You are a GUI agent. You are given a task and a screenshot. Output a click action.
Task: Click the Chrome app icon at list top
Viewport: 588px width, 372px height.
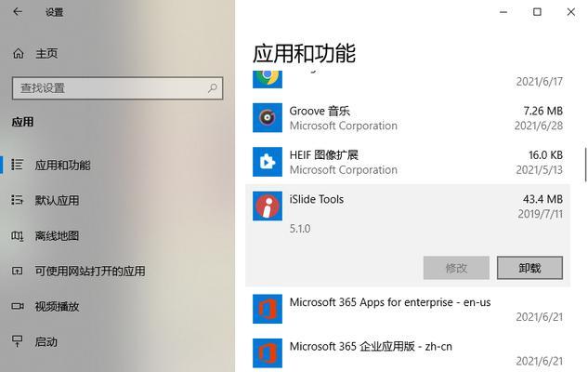[x=268, y=79]
